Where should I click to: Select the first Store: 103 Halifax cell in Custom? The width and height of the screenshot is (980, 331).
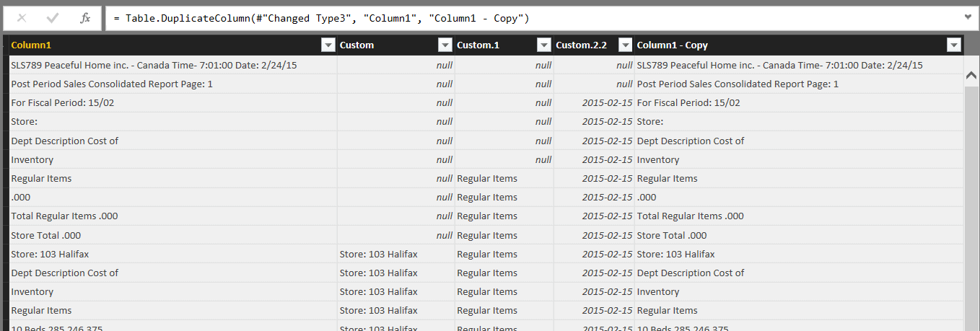coord(378,255)
